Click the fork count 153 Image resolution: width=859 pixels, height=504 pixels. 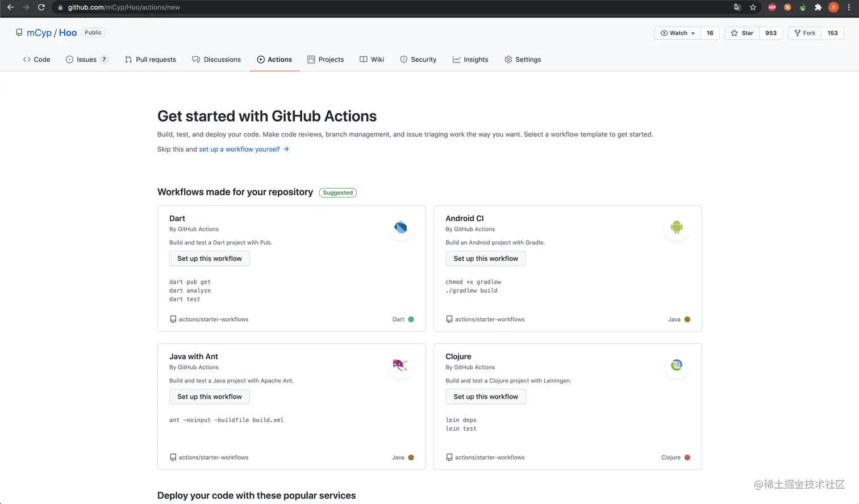tap(832, 33)
